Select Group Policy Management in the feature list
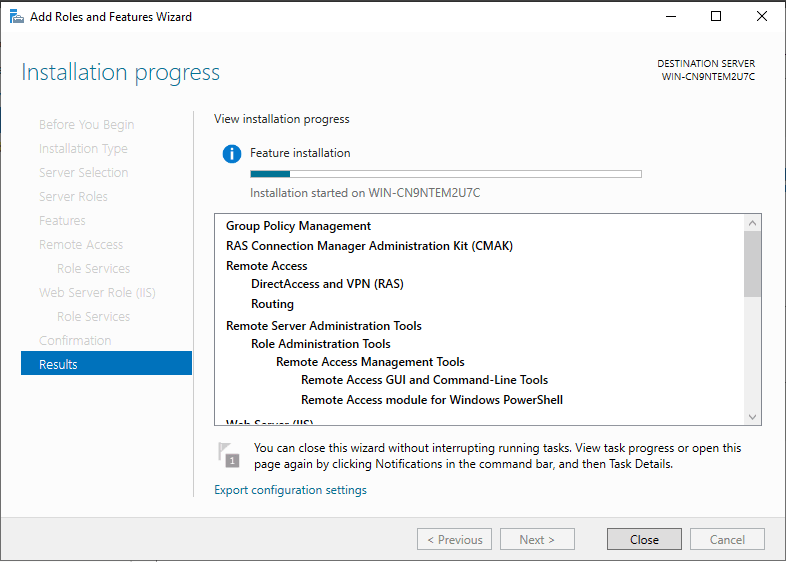Viewport: 786px width, 562px height. coord(298,226)
